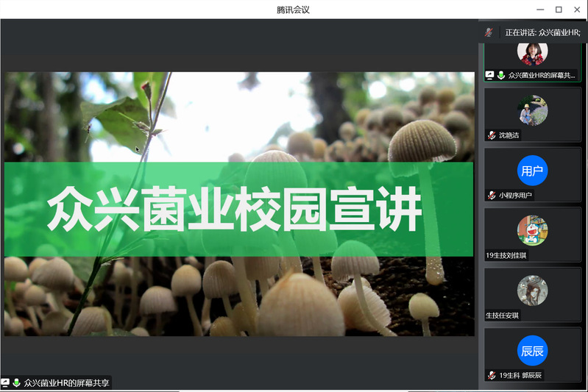Click the 腾讯会议 window title
This screenshot has width=588, height=392.
point(293,10)
